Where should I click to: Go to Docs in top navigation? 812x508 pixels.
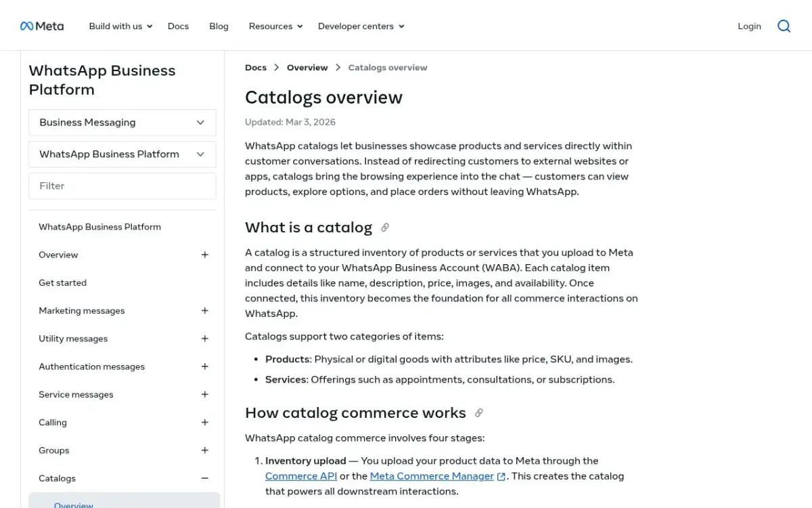pyautogui.click(x=178, y=26)
